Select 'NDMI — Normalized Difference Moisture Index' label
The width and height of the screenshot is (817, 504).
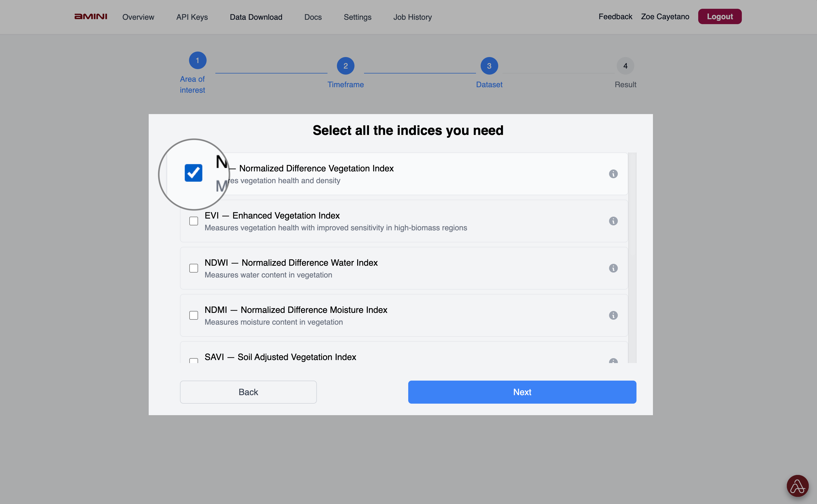[x=296, y=310]
